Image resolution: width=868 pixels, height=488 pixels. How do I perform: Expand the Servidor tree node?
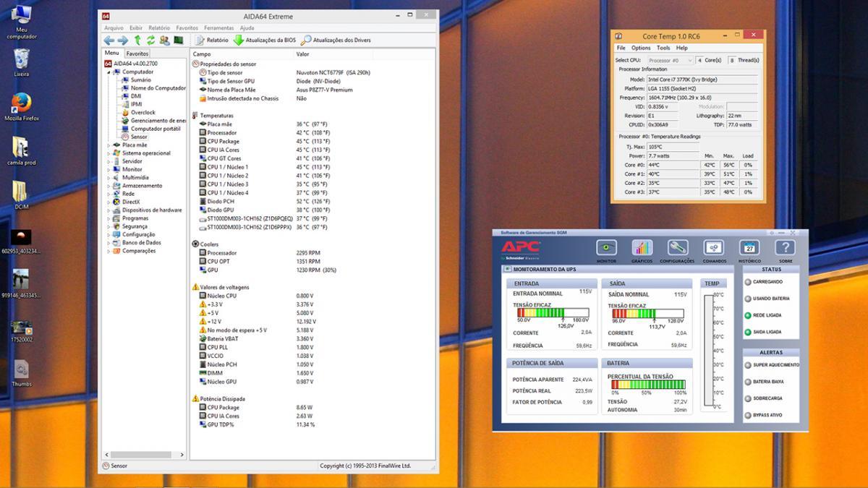coord(109,161)
